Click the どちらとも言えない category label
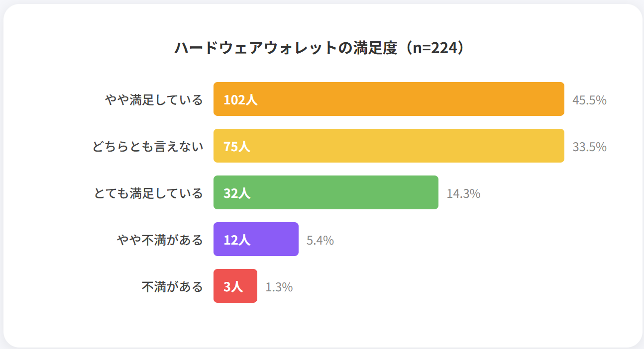This screenshot has width=644, height=349. (x=148, y=147)
